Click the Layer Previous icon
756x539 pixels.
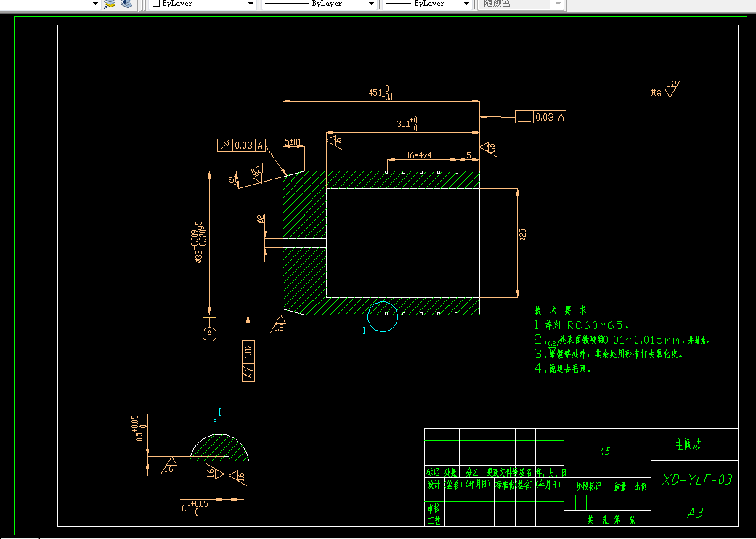[127, 4]
